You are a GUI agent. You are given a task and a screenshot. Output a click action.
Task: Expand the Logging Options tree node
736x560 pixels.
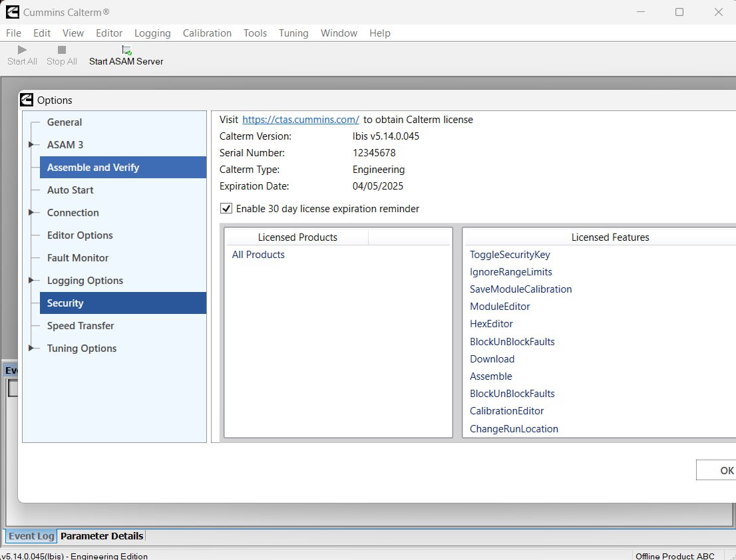pos(31,280)
